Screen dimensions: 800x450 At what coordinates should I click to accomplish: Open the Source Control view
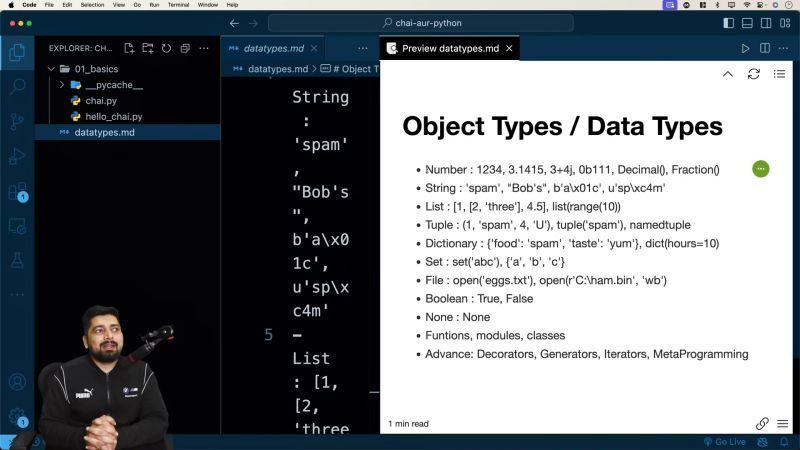click(17, 122)
